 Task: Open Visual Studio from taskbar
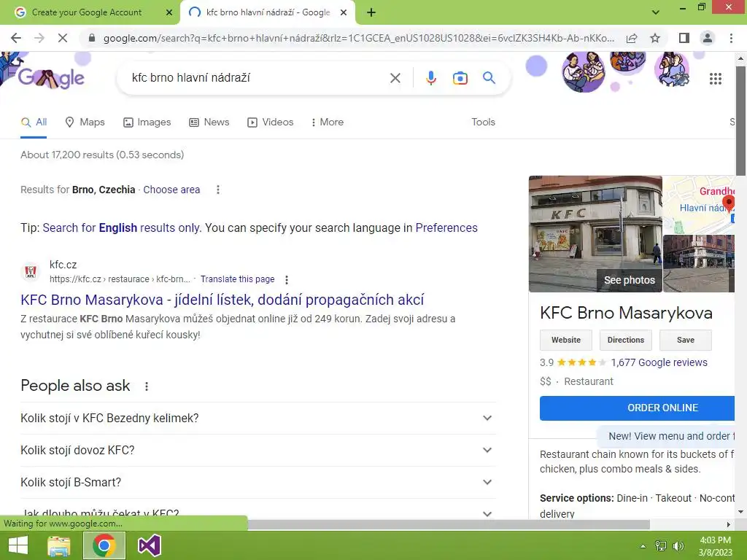click(149, 545)
